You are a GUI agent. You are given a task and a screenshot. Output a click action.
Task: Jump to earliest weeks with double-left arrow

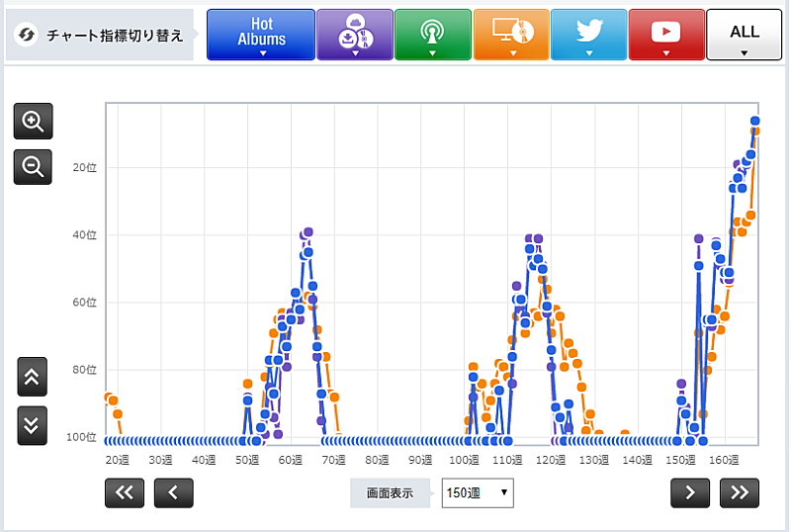click(x=125, y=492)
